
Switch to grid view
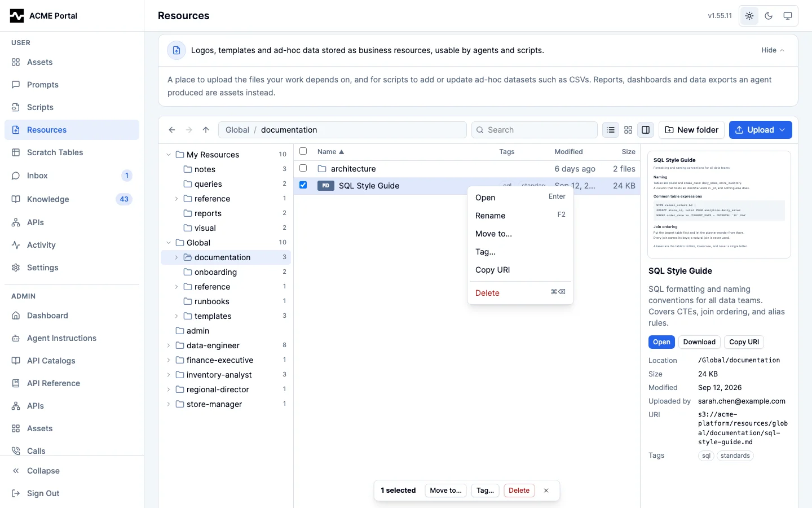coord(628,130)
